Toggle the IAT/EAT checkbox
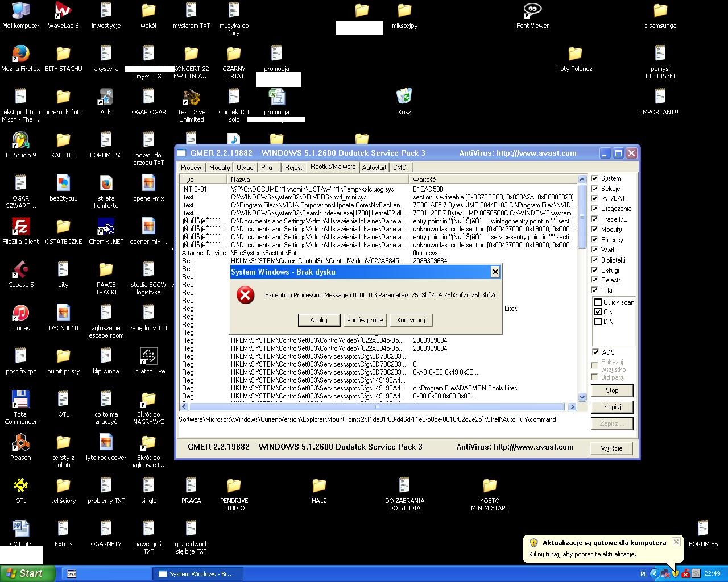This screenshot has height=582, width=728. coord(595,198)
